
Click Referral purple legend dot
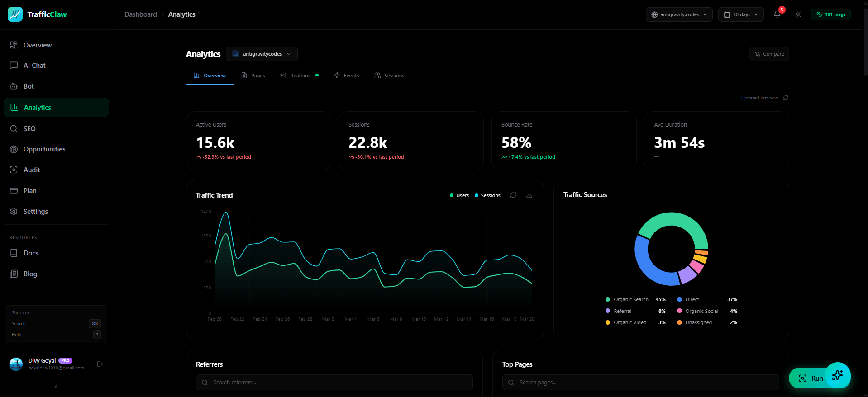(608, 311)
